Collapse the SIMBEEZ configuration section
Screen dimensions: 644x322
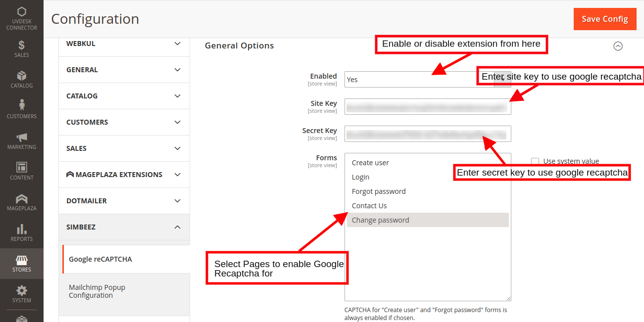(124, 227)
